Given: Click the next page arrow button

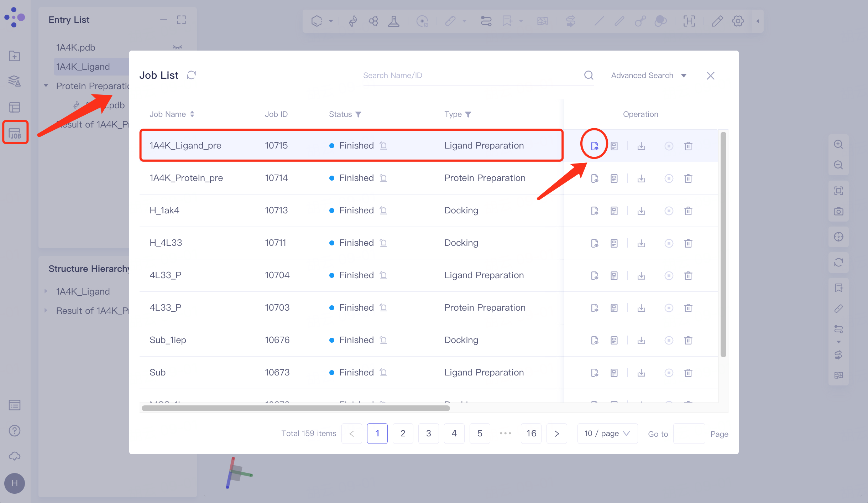Looking at the screenshot, I should [556, 433].
